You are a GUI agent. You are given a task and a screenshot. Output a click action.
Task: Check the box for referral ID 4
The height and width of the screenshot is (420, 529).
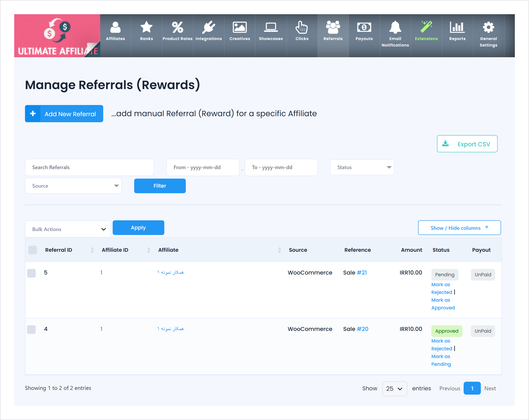31,330
